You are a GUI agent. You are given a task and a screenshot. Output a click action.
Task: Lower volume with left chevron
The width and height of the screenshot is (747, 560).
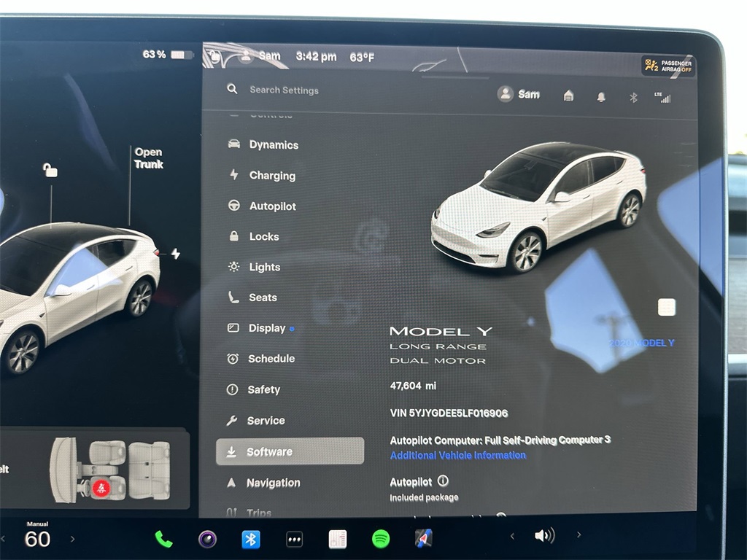[x=512, y=537]
